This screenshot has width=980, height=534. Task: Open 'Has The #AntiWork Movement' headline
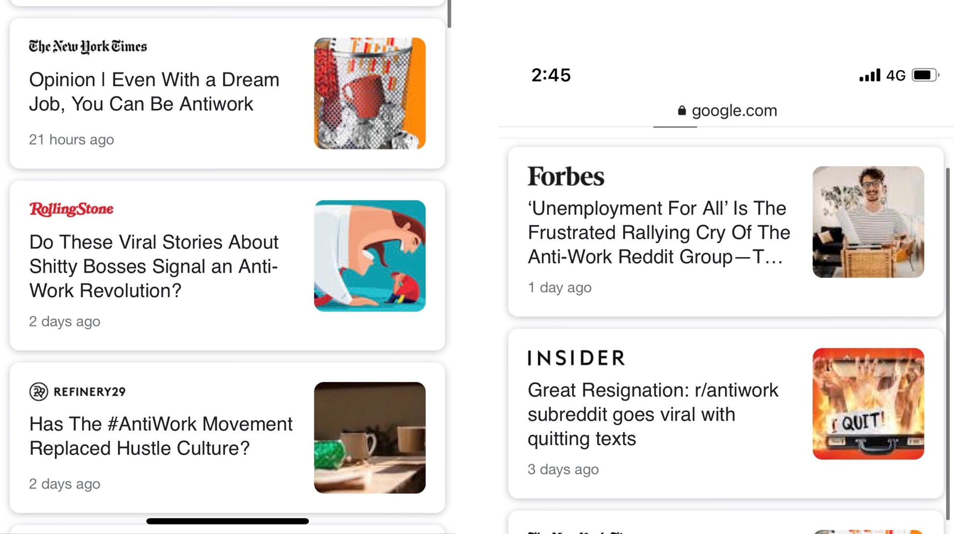(x=161, y=436)
